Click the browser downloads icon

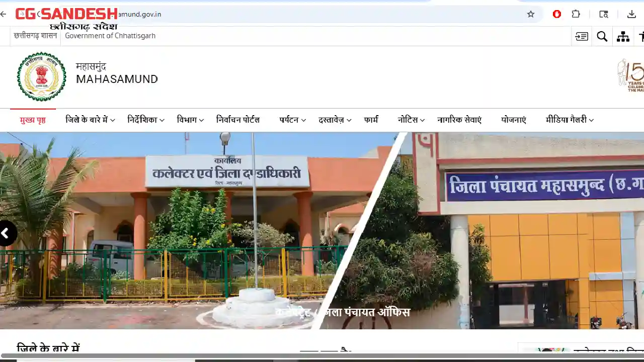[631, 14]
